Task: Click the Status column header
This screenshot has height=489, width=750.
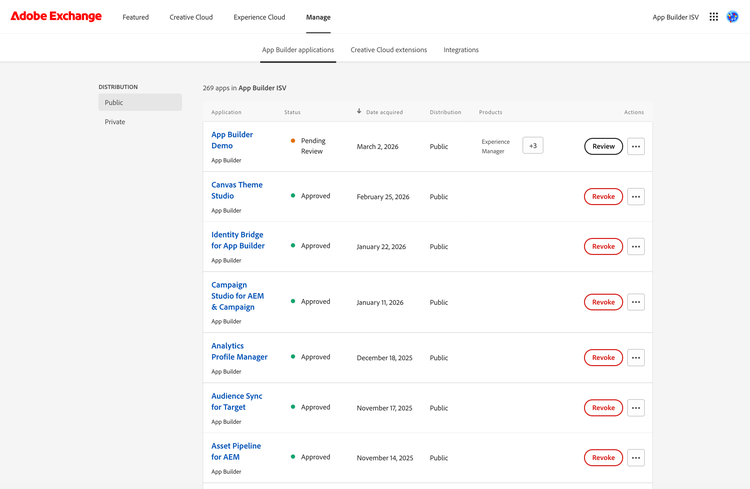Action: [x=292, y=112]
